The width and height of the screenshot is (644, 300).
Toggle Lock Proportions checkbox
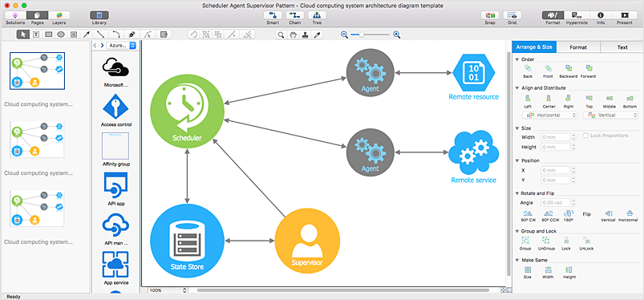click(x=585, y=136)
